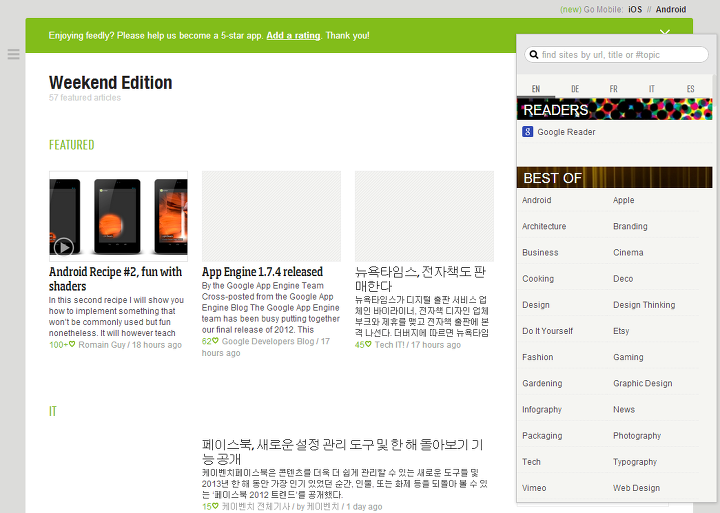
Task: Click the Weekend Edition title
Action: [x=110, y=83]
